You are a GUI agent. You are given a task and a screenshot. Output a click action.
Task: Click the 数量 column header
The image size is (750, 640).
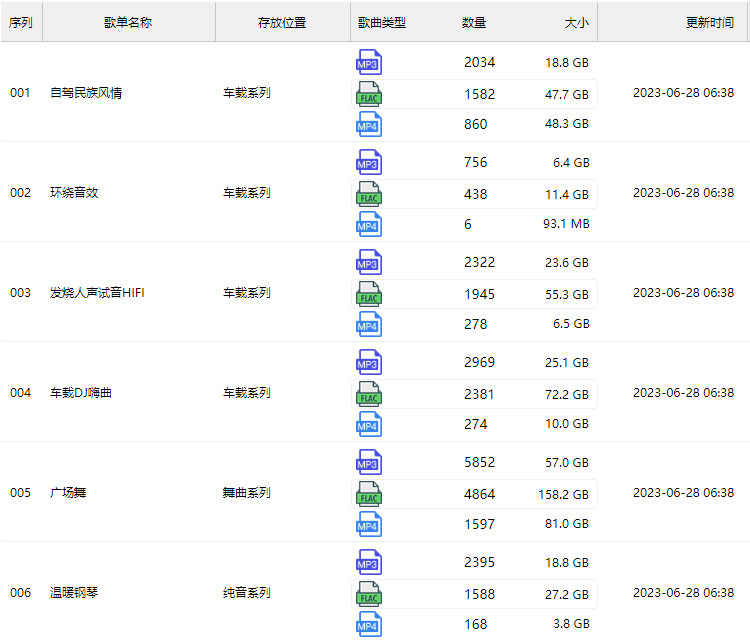coord(474,22)
